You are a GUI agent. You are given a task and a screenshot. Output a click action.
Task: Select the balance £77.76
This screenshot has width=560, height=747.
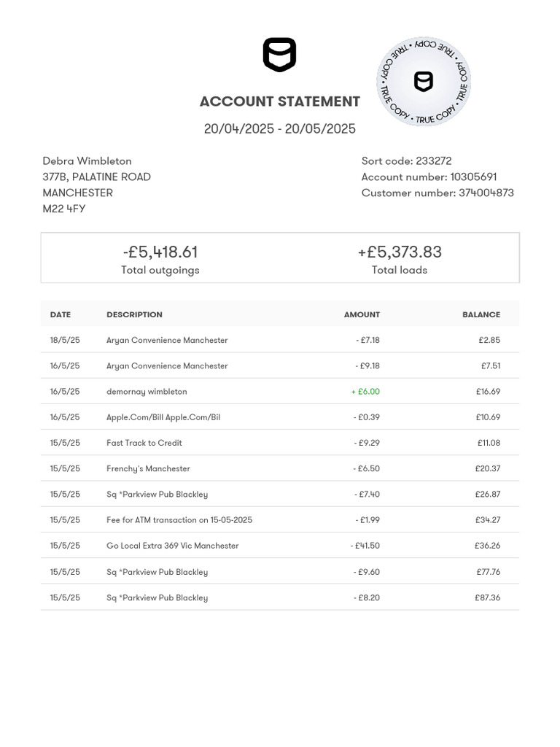[x=489, y=572]
